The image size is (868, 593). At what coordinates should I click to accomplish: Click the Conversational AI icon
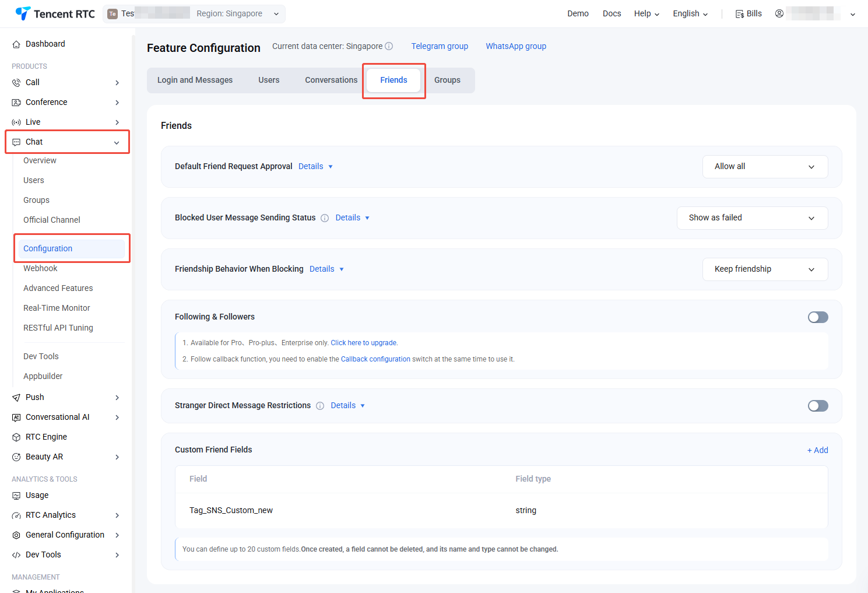coord(16,417)
